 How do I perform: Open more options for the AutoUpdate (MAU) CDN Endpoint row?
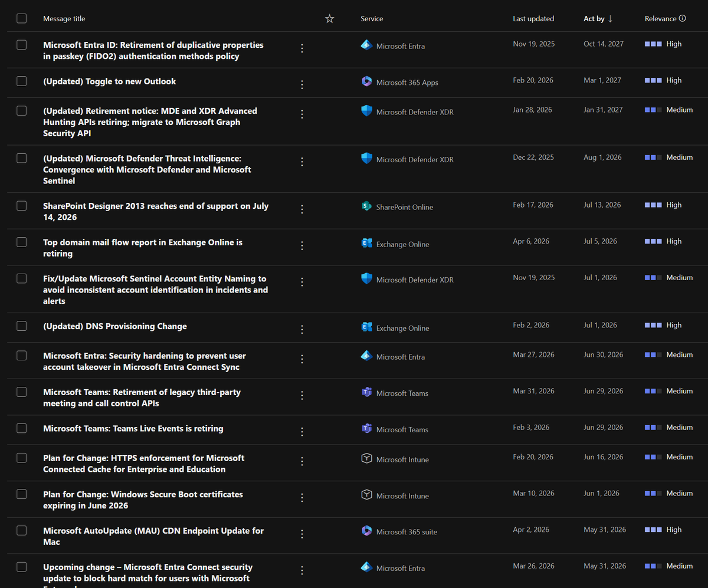pos(302,534)
